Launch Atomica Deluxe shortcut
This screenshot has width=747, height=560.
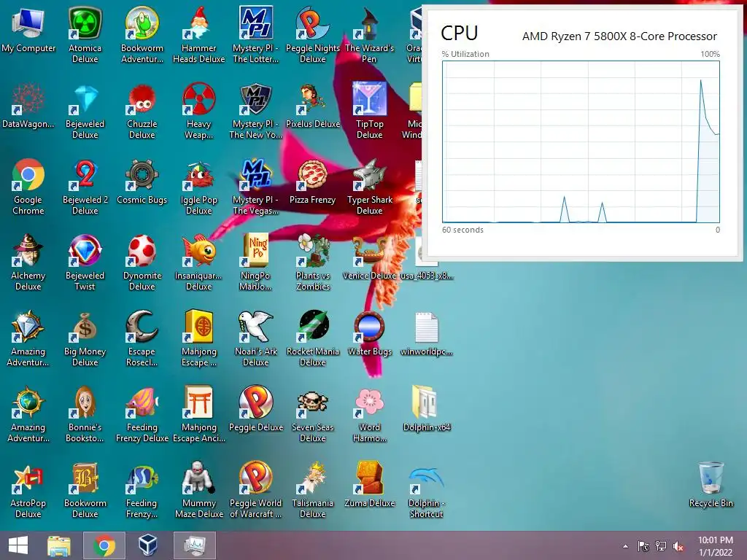[85, 36]
